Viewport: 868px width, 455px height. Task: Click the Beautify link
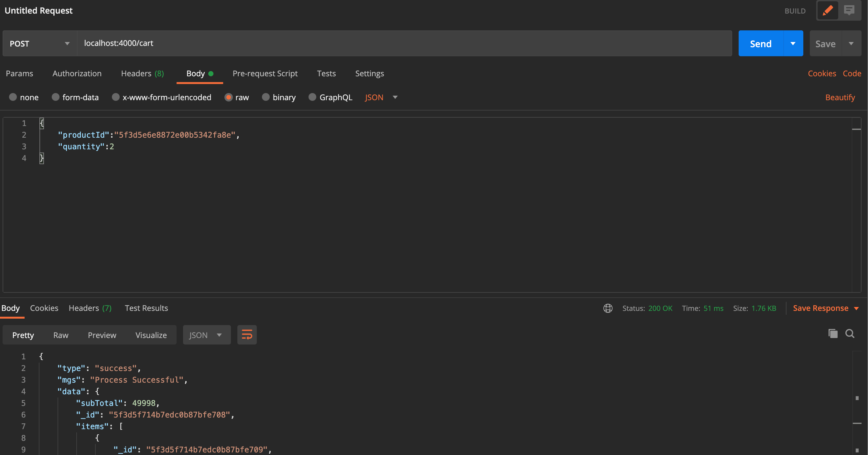(840, 97)
